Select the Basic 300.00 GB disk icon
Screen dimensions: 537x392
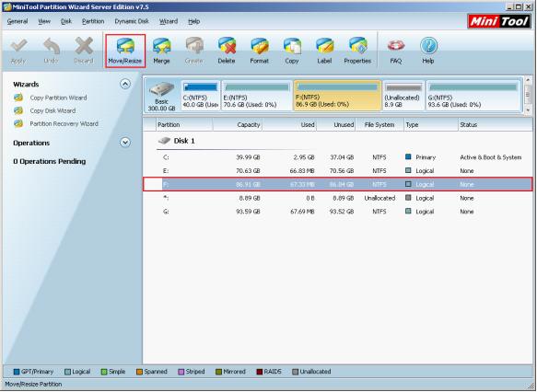tap(161, 90)
